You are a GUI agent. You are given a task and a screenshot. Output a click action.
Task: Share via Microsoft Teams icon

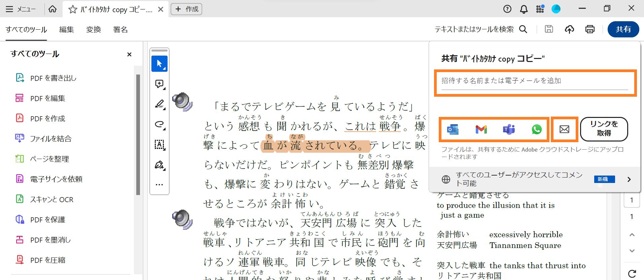[x=509, y=129]
